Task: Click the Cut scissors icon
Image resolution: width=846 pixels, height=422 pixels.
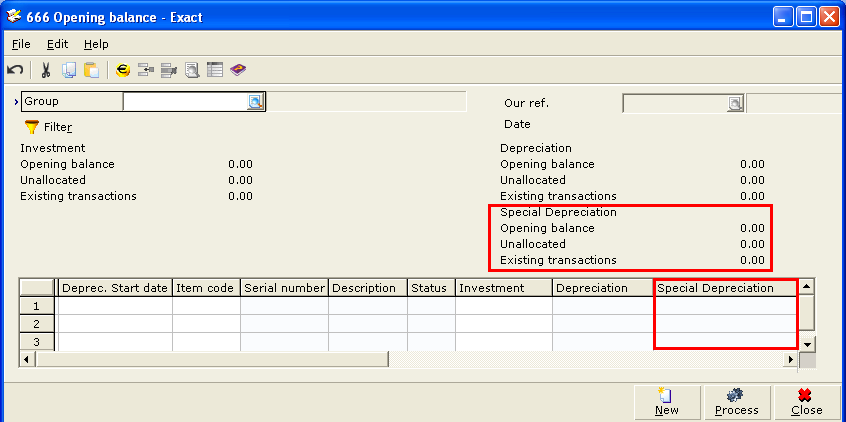Action: (46, 70)
